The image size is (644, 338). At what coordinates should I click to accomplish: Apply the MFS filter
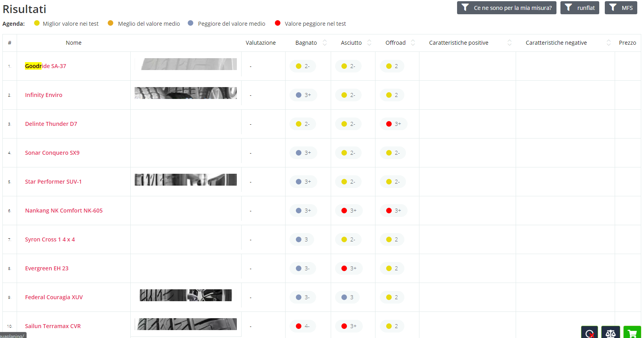pos(621,8)
